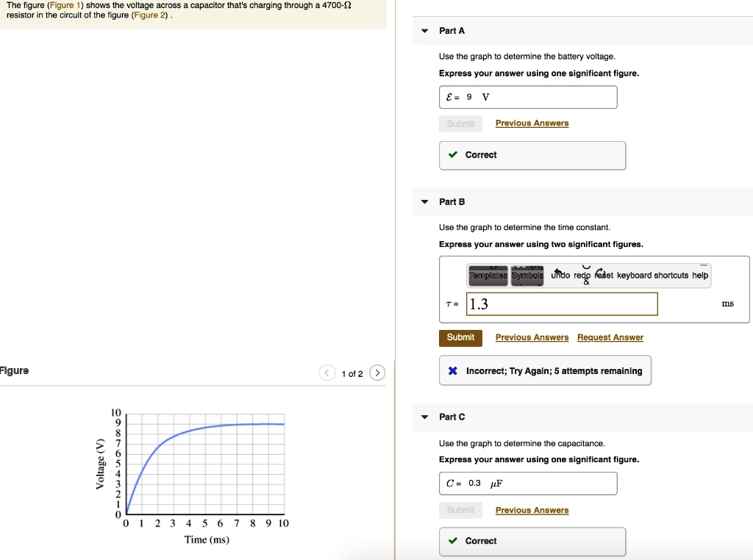Click 'Use the graph to determine the time constant' text

[x=524, y=228]
